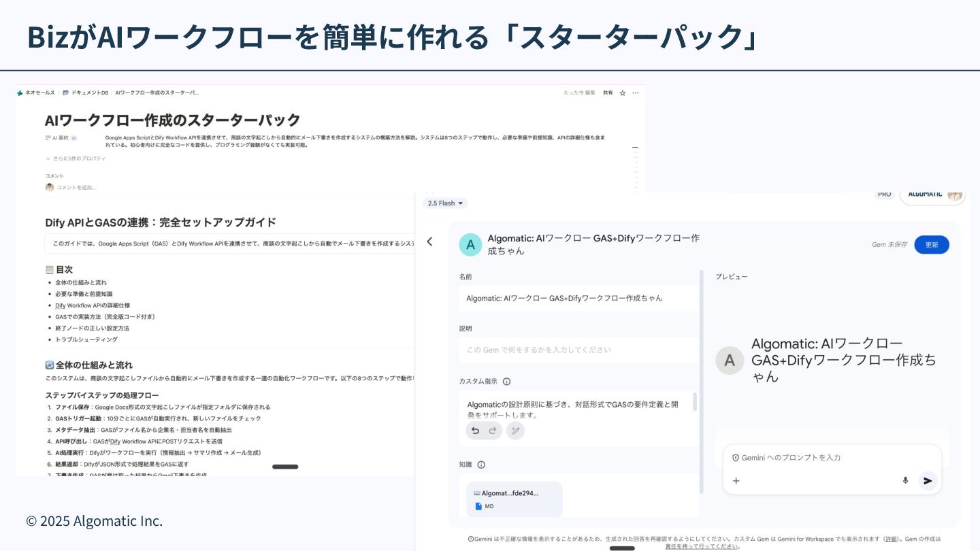This screenshot has height=551, width=980.
Task: Click the heading Dify APIとGASの連携：完全セットアップガイド
Action: click(161, 222)
